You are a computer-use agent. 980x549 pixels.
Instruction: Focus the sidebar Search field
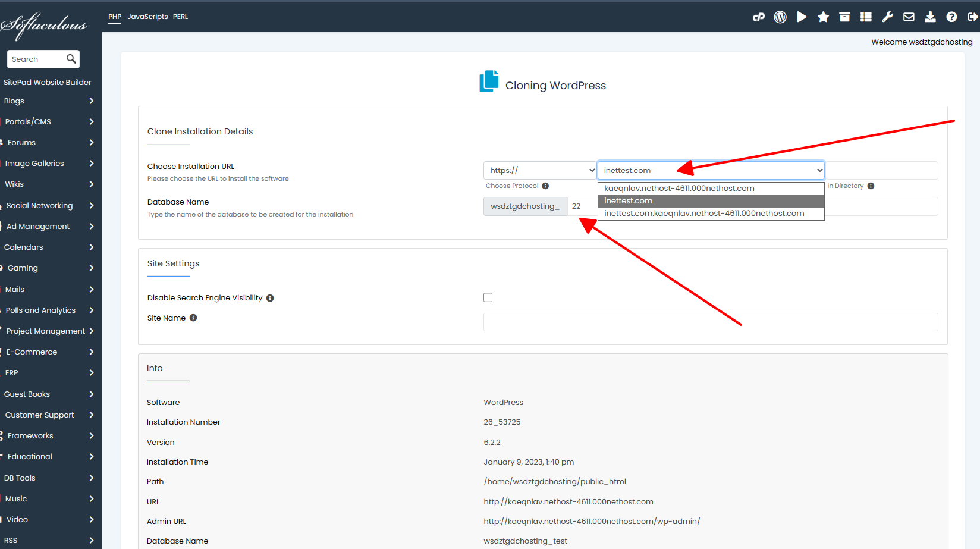coord(37,59)
